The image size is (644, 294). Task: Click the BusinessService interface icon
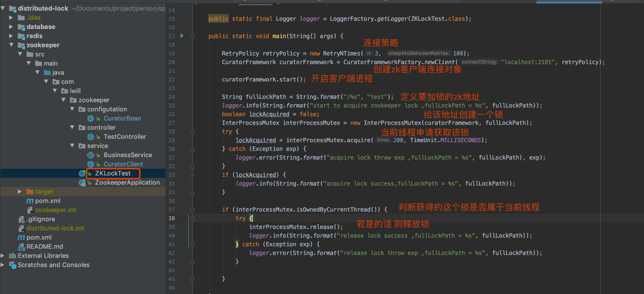90,155
